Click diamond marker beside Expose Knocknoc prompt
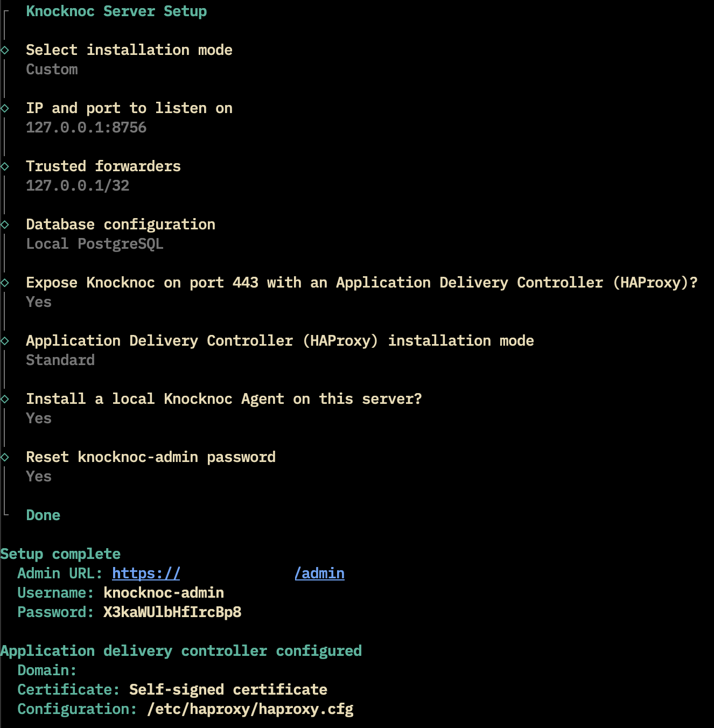Screen dimensions: 714x728 [x=5, y=283]
